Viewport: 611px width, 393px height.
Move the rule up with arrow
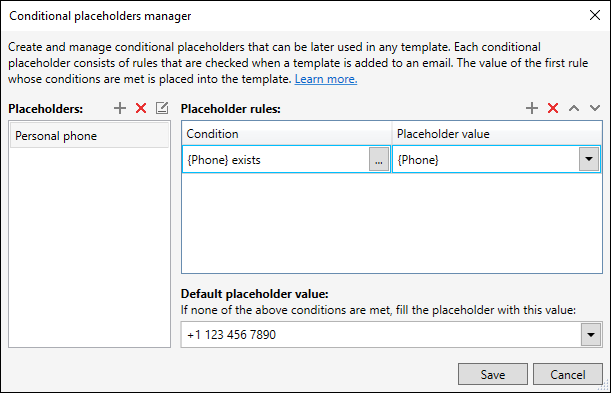point(574,108)
